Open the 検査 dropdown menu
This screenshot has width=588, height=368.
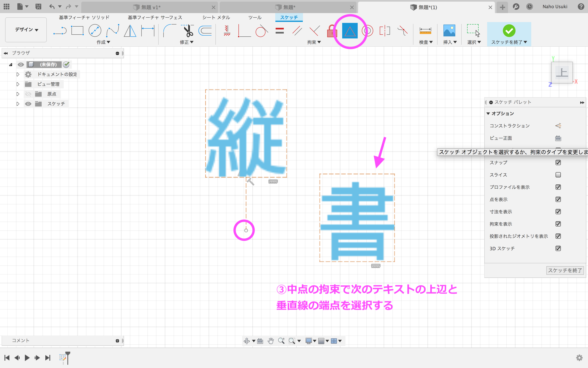pyautogui.click(x=426, y=42)
